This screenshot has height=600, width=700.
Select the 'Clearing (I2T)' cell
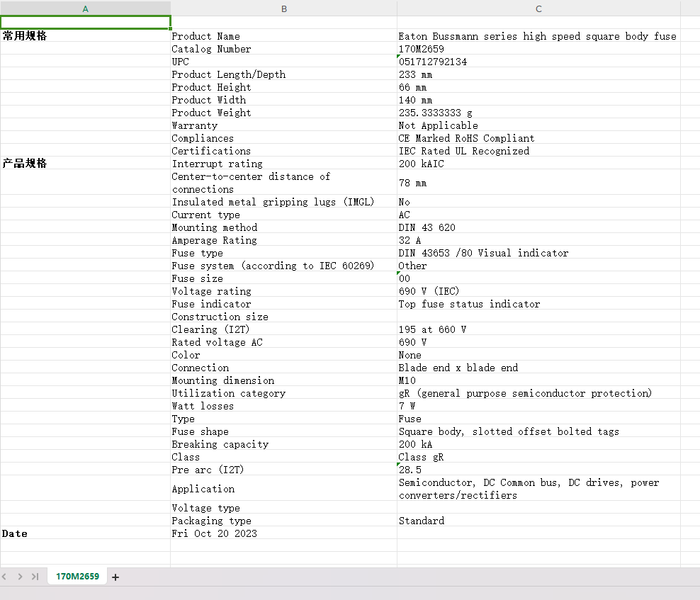pos(284,329)
